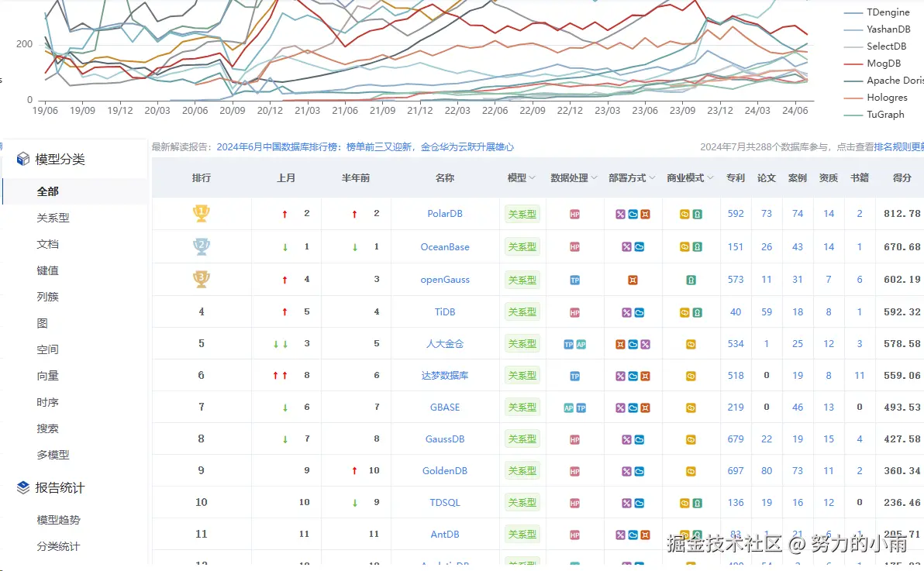Click the TP badge in the 人大金仓 row
Screen dimensions: 924x571
[x=569, y=345]
